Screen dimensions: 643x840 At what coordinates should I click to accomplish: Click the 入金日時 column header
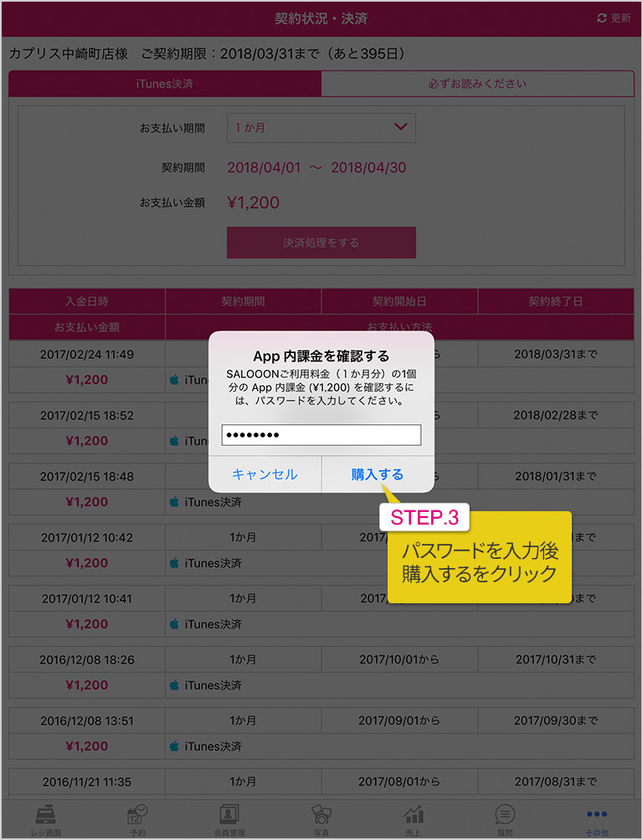tap(87, 301)
